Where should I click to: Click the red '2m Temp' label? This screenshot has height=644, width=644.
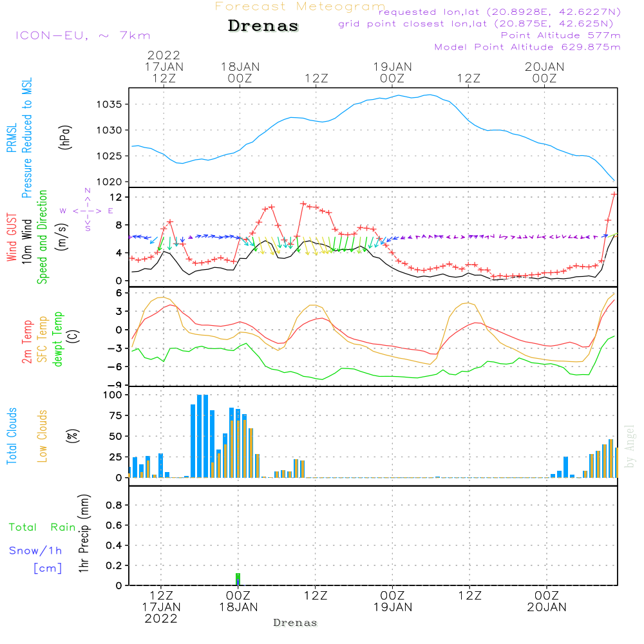(x=26, y=342)
